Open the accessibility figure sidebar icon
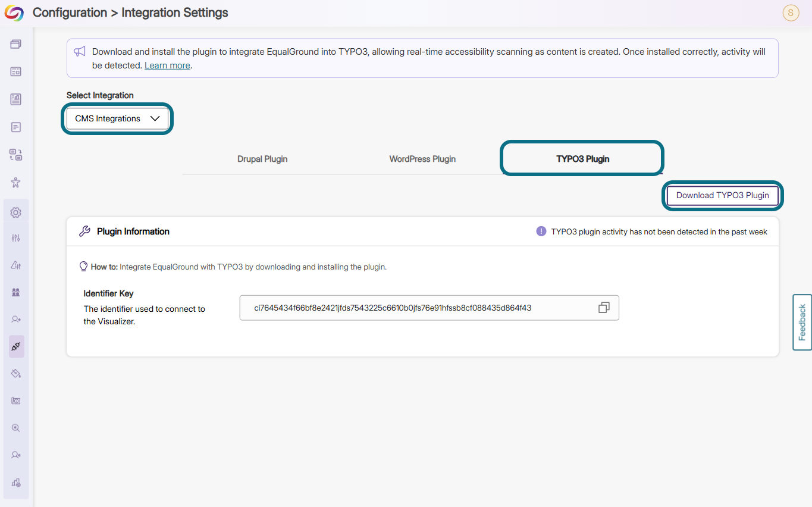 click(16, 183)
